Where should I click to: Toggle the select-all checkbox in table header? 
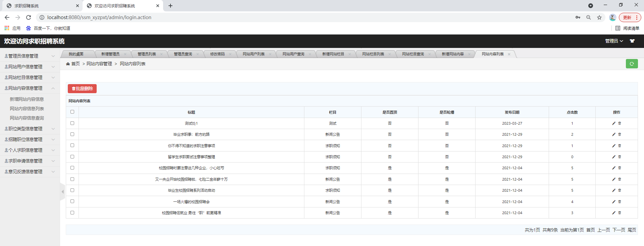pyautogui.click(x=72, y=112)
